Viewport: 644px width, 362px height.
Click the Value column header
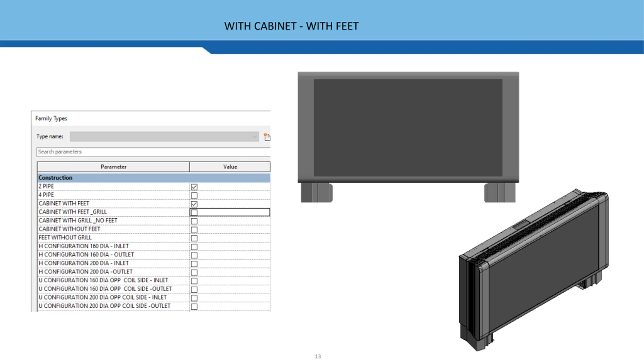coord(230,167)
